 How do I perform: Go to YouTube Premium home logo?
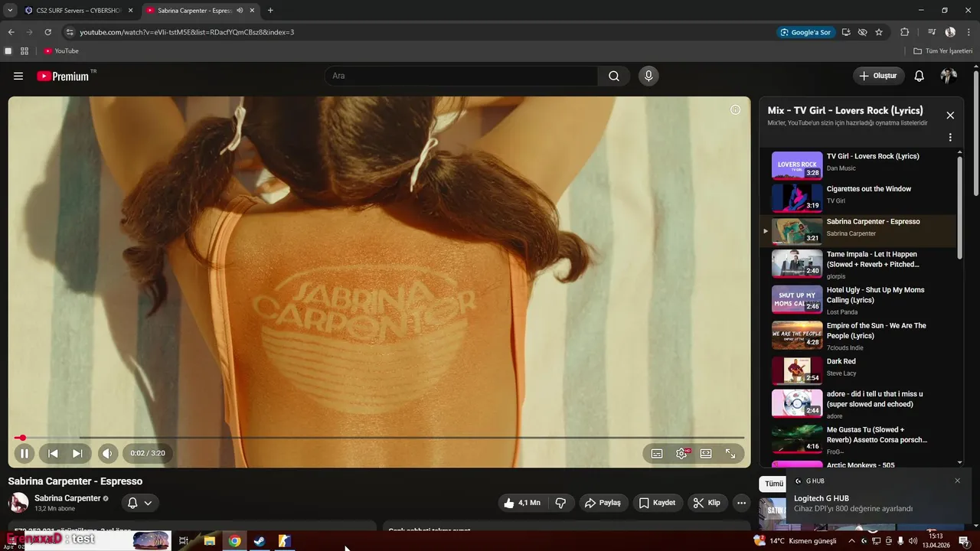(63, 76)
